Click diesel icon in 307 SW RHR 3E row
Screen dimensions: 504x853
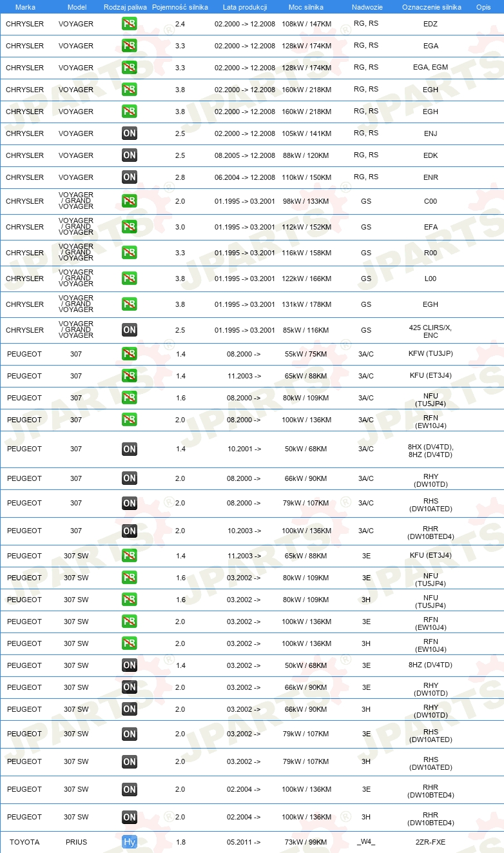point(130,789)
